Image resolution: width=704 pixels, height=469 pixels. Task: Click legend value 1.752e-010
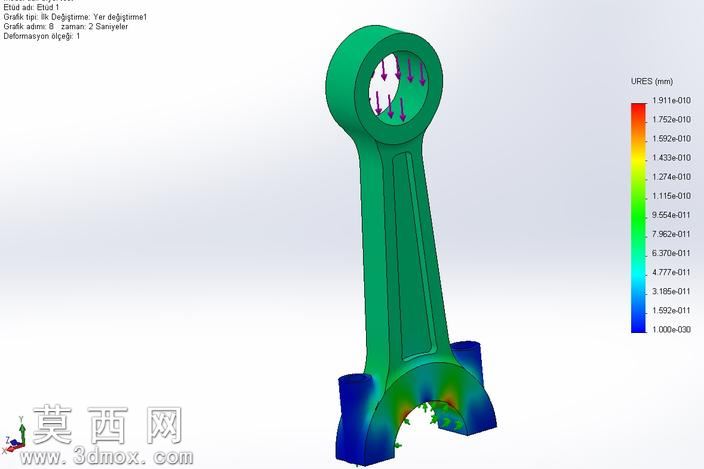[x=671, y=119]
